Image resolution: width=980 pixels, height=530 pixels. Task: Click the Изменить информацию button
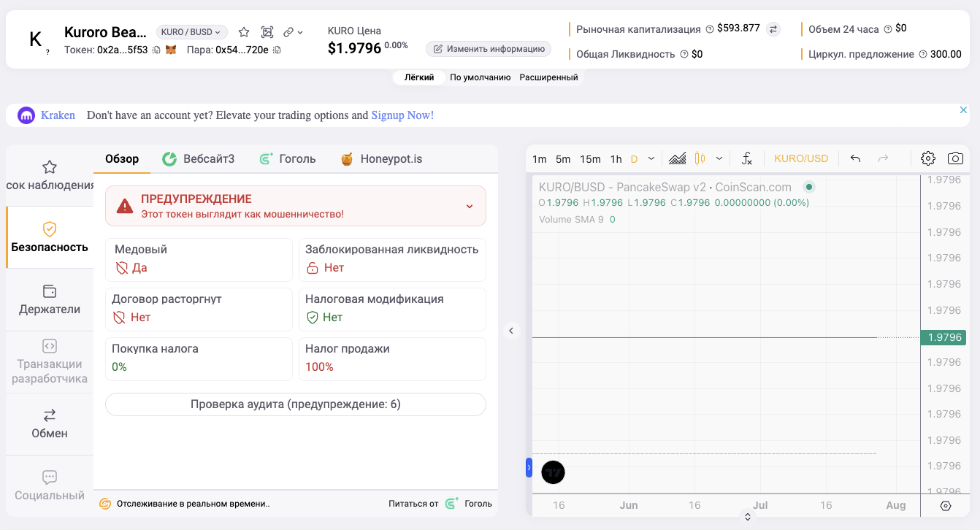[489, 49]
